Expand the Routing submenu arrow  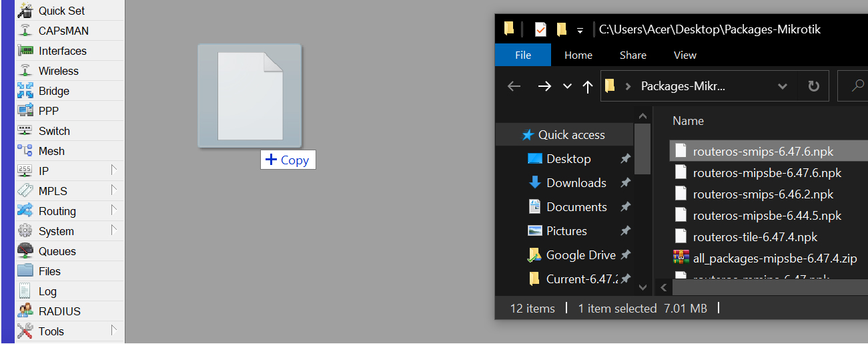tap(114, 210)
